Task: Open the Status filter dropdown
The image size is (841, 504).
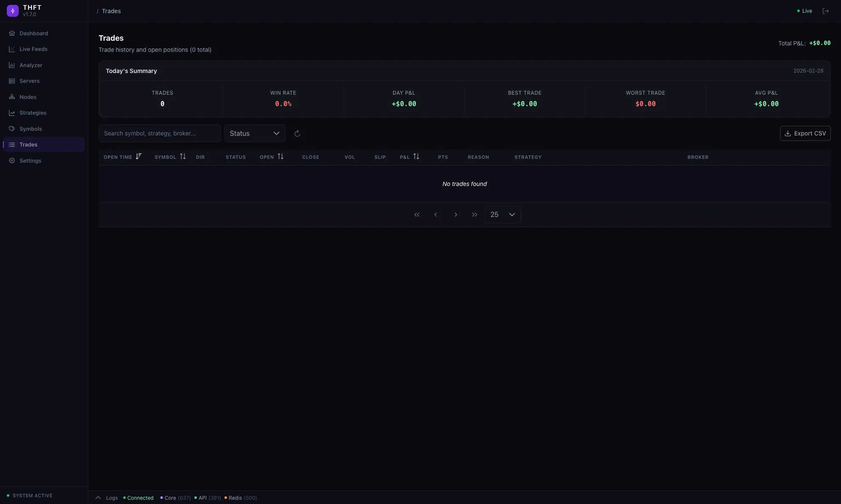Action: point(254,133)
